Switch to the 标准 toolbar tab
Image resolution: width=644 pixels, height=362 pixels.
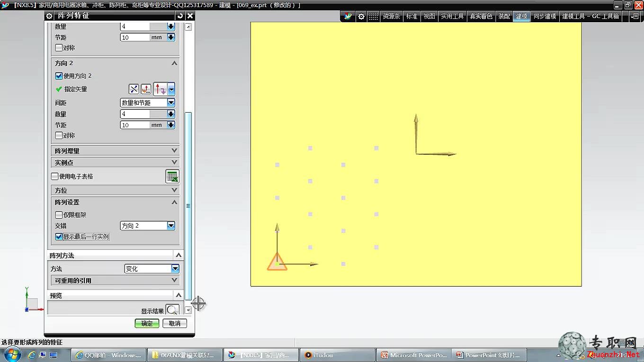pos(412,16)
